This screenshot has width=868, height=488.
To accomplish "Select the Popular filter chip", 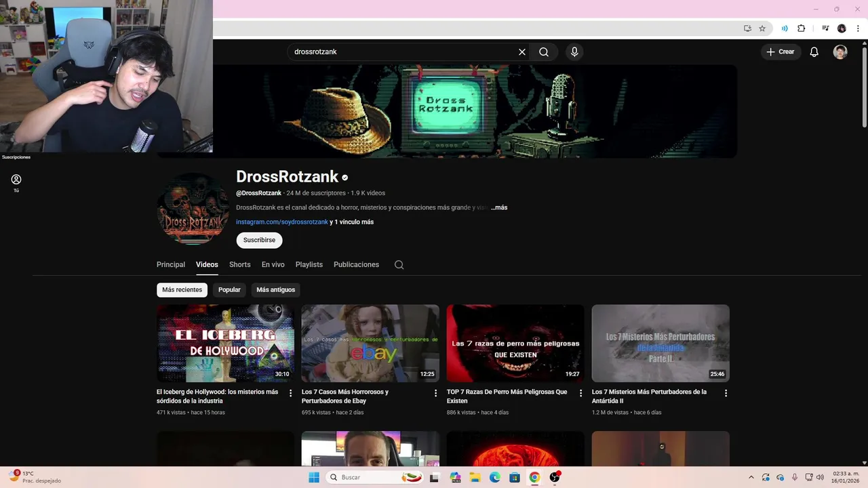I will point(229,290).
